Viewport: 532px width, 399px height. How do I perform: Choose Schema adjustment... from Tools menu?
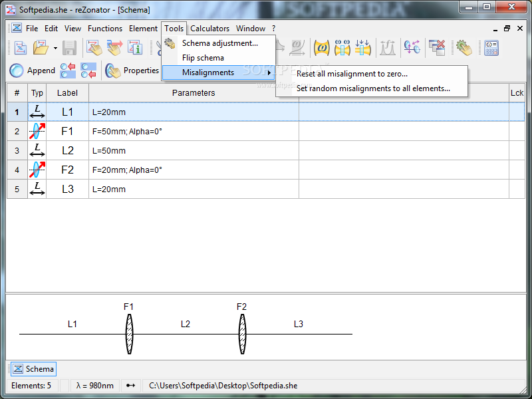(219, 43)
